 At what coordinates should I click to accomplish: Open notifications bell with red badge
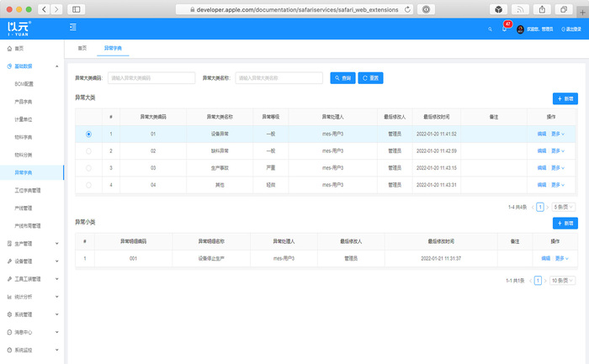click(x=505, y=29)
